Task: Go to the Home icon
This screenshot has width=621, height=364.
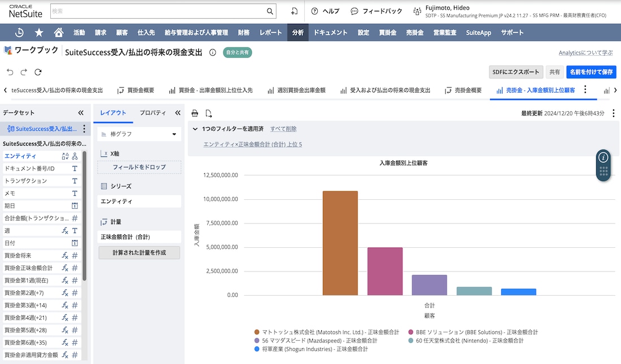Action: point(59,33)
